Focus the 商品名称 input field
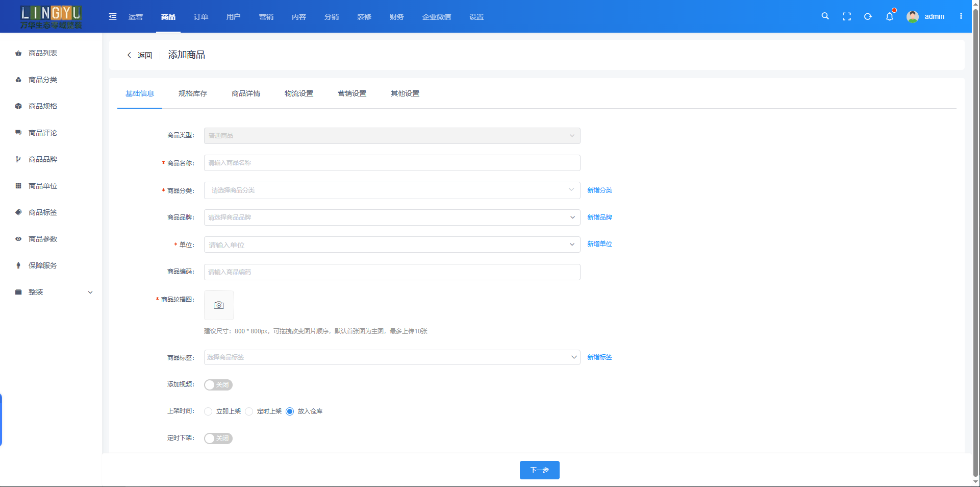Screen dimensions: 980x487 (x=392, y=163)
